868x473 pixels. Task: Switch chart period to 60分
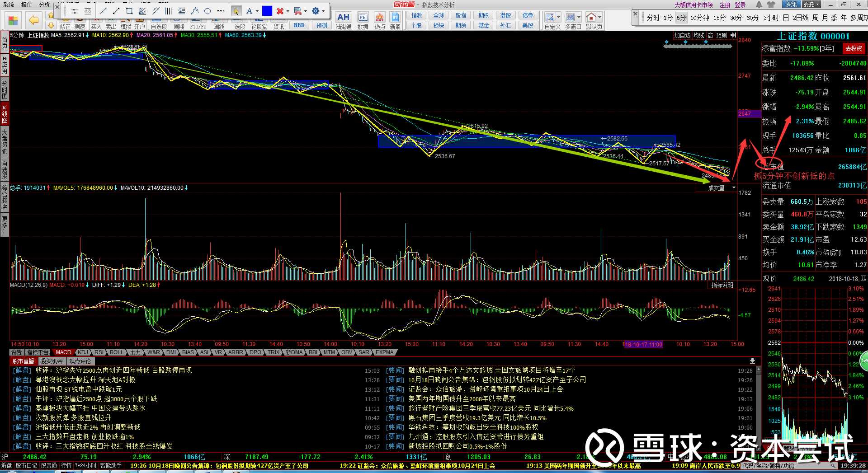coord(753,18)
